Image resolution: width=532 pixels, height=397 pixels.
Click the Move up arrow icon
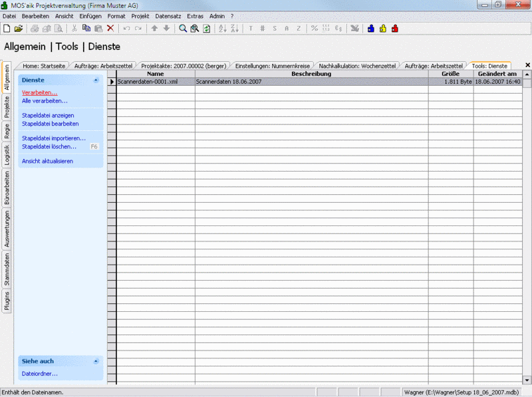click(154, 29)
